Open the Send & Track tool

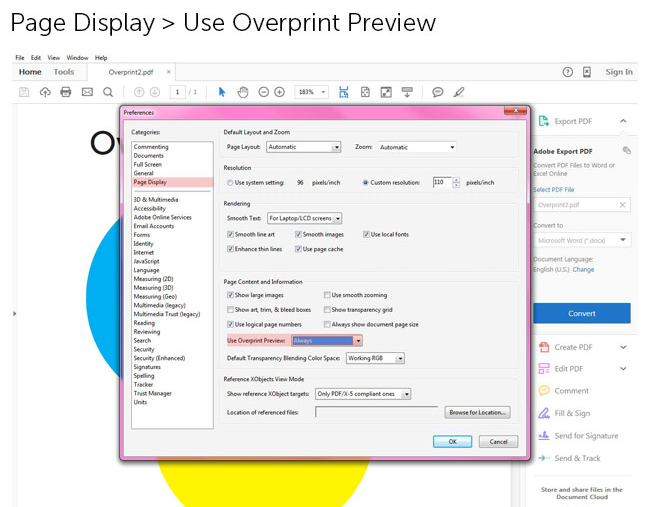(577, 458)
